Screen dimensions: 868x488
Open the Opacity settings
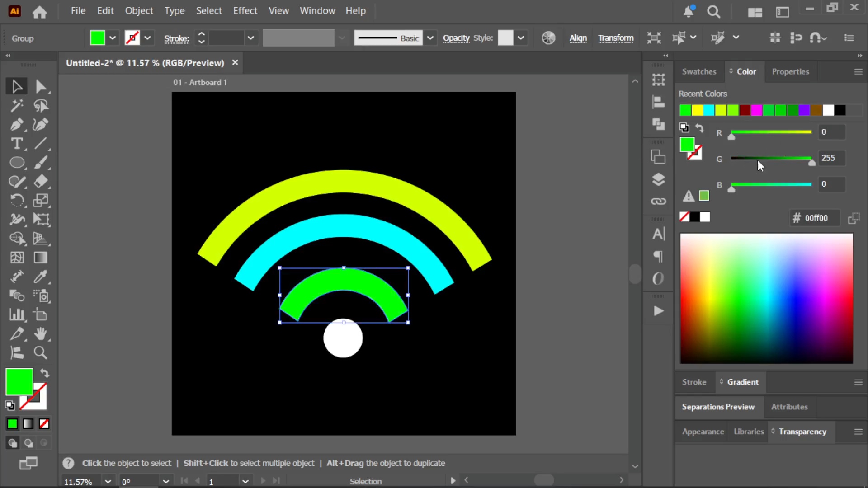coord(456,38)
